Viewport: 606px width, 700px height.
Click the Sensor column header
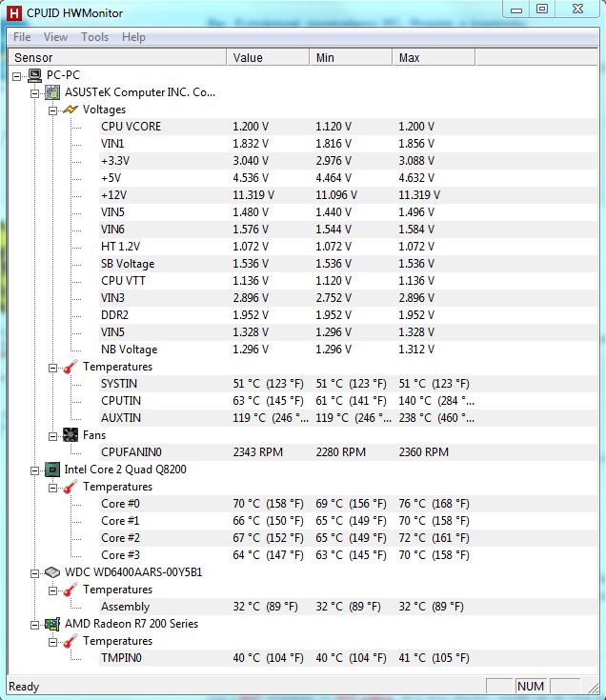click(118, 57)
